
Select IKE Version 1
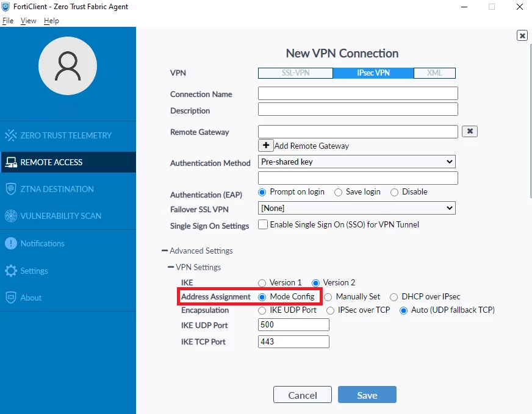262,283
